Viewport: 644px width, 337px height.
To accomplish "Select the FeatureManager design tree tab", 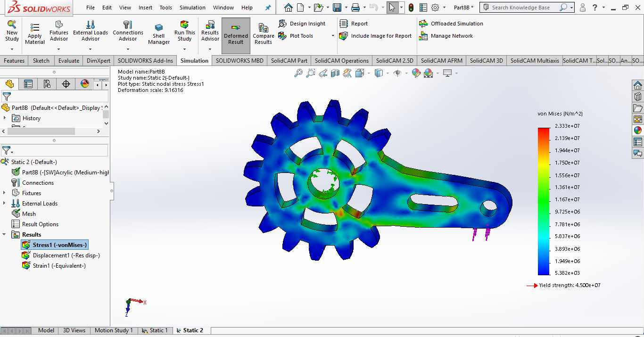I will tap(9, 84).
